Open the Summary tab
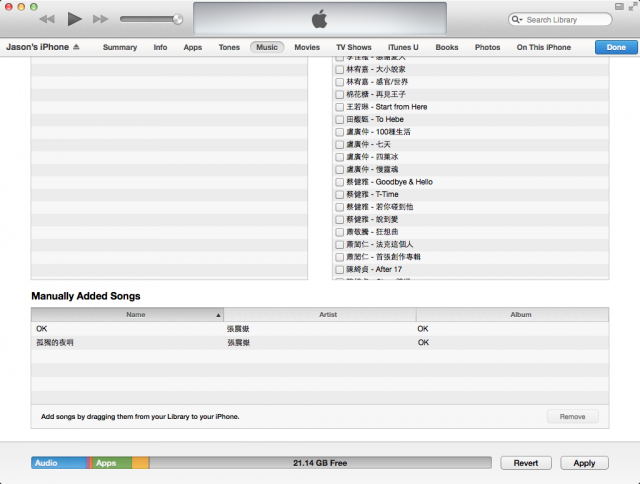 click(120, 47)
